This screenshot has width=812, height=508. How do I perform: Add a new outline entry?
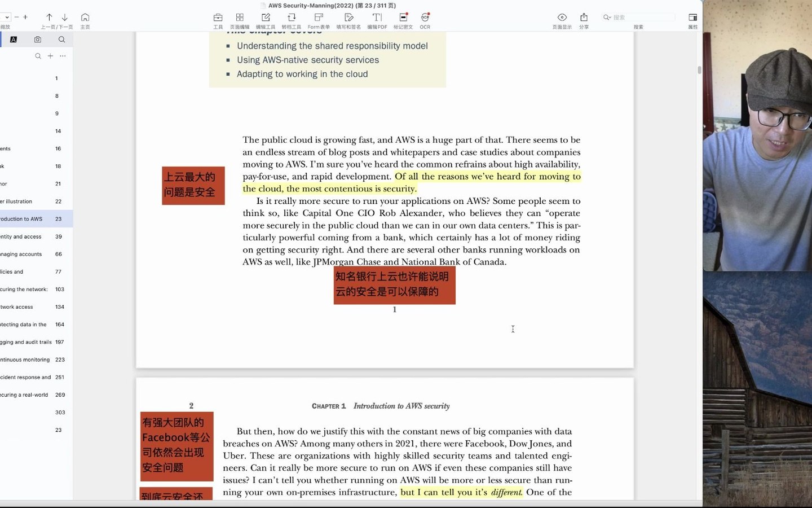coord(50,56)
